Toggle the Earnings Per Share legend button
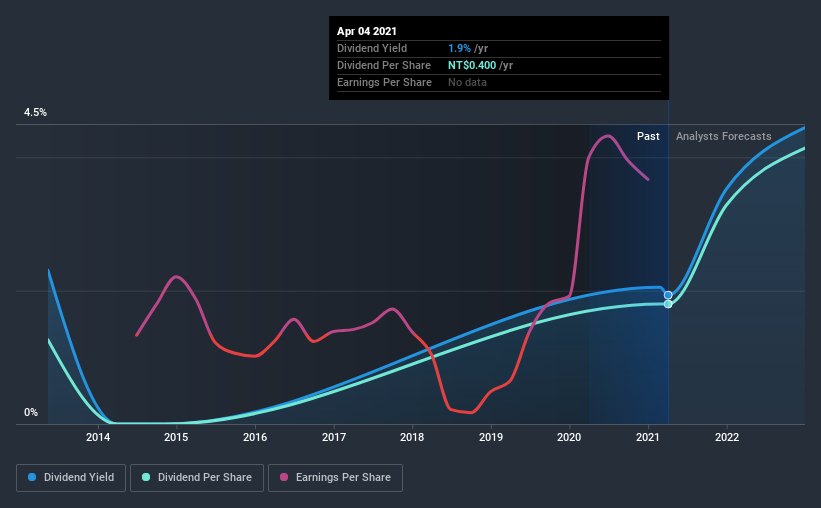Image resolution: width=821 pixels, height=508 pixels. coord(335,478)
